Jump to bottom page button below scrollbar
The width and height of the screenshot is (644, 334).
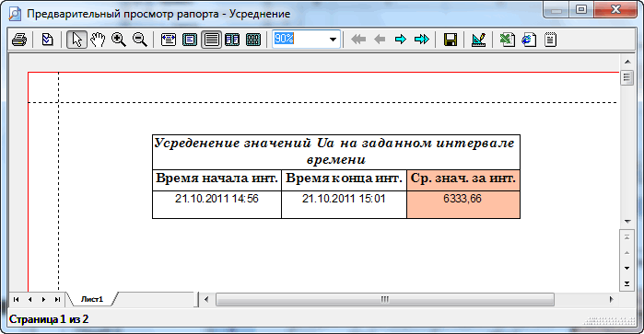pos(626,283)
